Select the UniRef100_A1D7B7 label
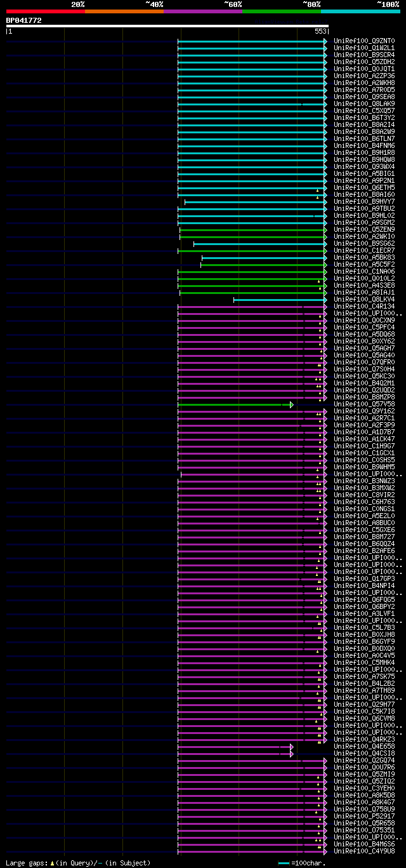406x868 pixels. [x=364, y=432]
